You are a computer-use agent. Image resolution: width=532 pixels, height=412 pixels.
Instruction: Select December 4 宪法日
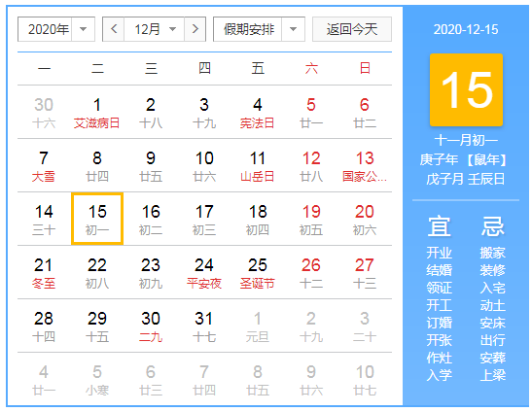tap(258, 112)
